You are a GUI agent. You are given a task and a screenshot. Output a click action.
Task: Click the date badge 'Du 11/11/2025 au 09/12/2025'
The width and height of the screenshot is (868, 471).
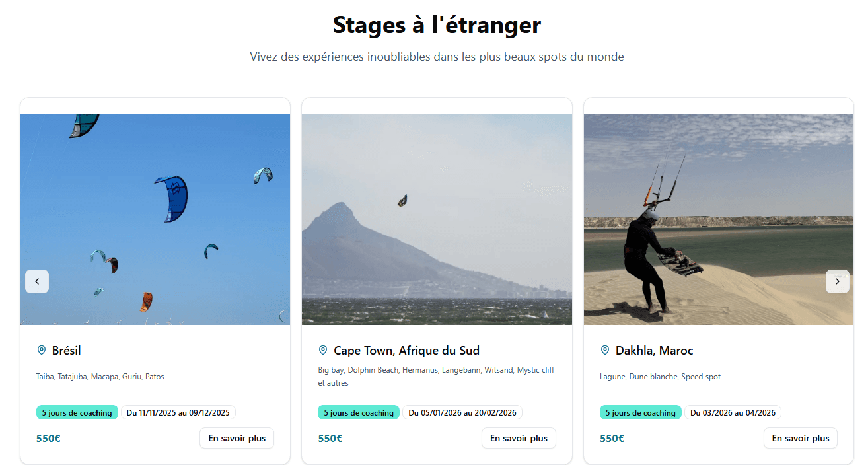(x=177, y=412)
